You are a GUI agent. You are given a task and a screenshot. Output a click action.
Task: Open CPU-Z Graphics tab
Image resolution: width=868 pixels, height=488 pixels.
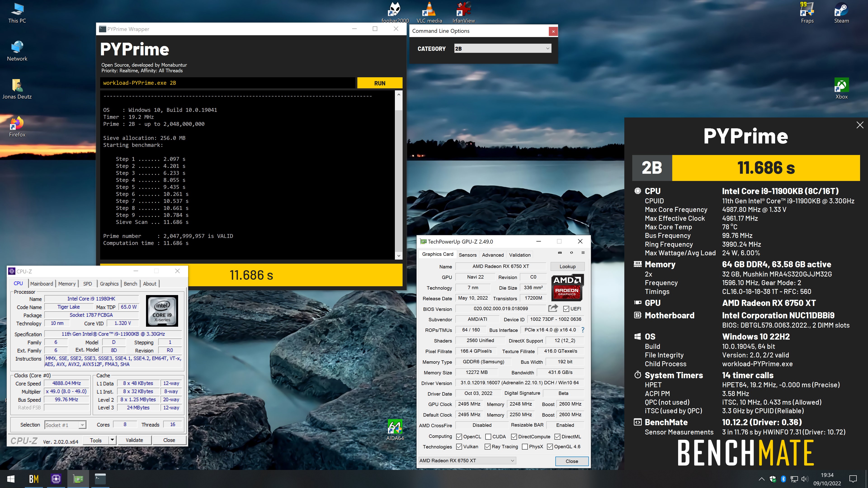(x=109, y=284)
